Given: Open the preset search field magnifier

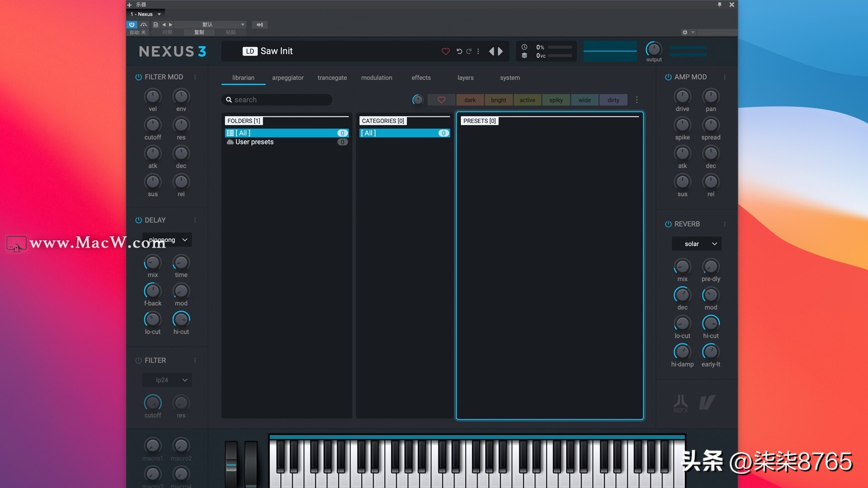Looking at the screenshot, I should 229,99.
